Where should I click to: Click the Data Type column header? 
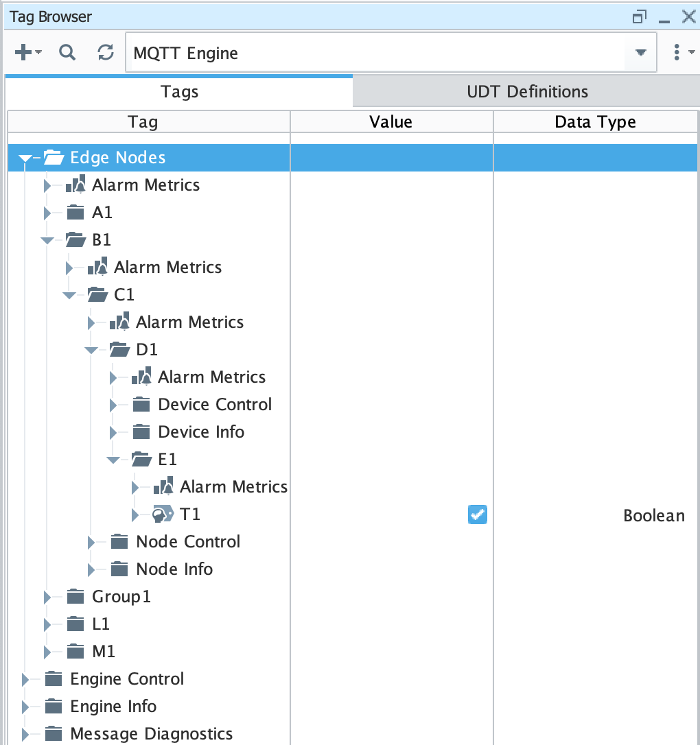[x=595, y=122]
